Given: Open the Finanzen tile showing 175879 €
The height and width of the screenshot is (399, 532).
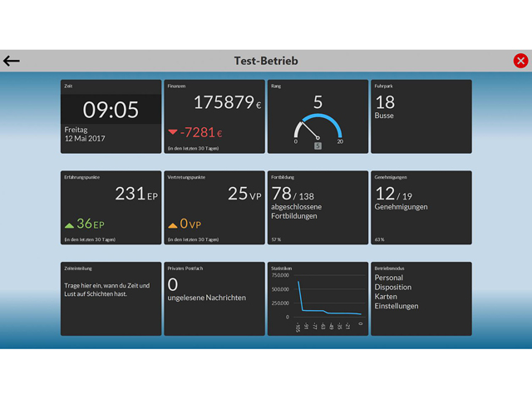Looking at the screenshot, I should click(x=214, y=116).
